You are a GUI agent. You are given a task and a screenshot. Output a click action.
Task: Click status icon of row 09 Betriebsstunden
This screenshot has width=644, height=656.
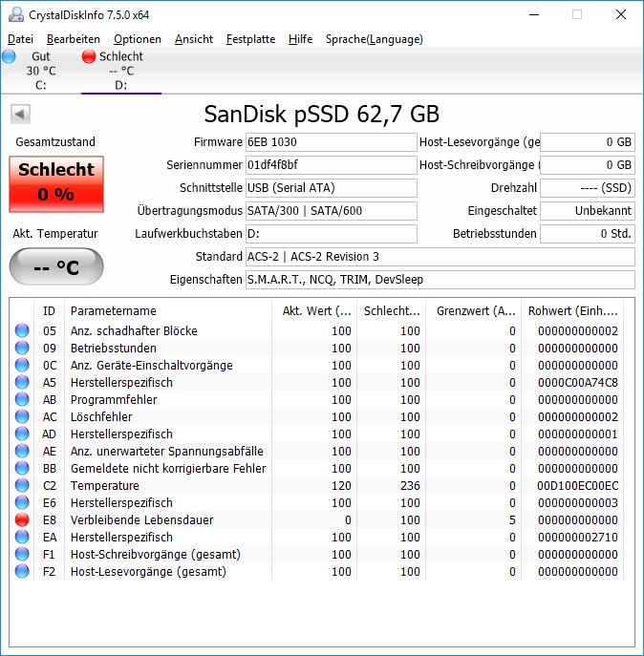(22, 348)
